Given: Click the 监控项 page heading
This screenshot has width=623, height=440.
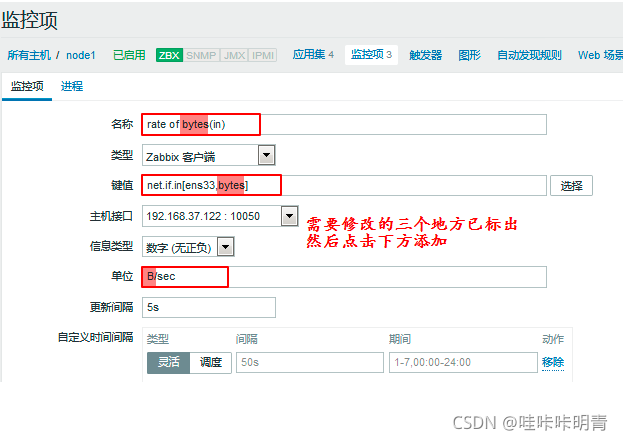Looking at the screenshot, I should pyautogui.click(x=29, y=20).
